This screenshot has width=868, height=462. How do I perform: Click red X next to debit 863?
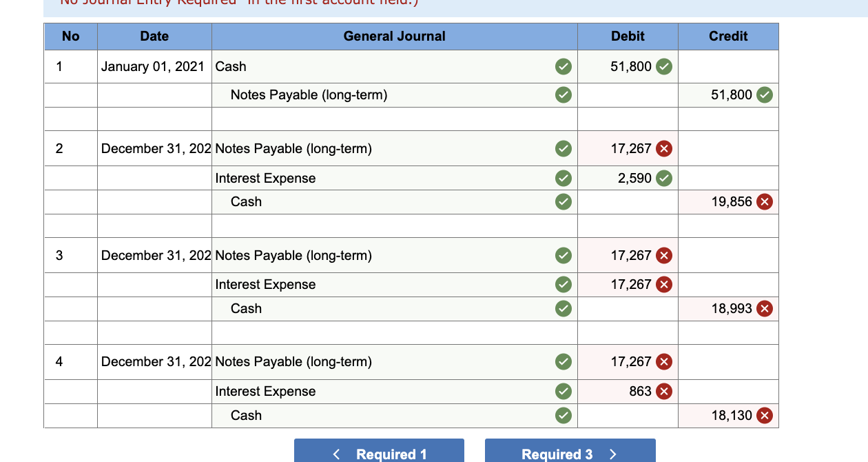point(663,391)
